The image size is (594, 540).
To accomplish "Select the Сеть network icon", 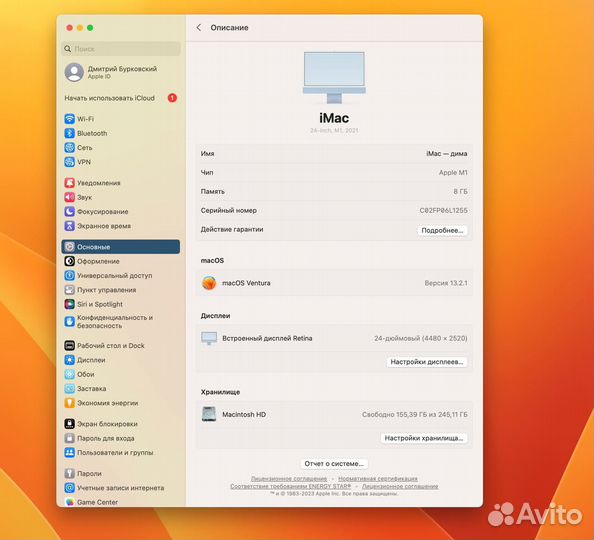I will pyautogui.click(x=69, y=148).
